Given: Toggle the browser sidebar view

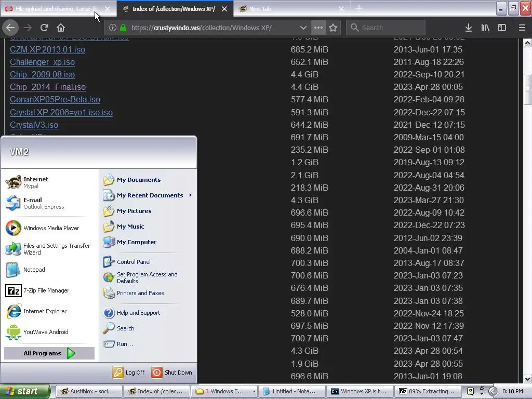Looking at the screenshot, I should click(x=502, y=28).
